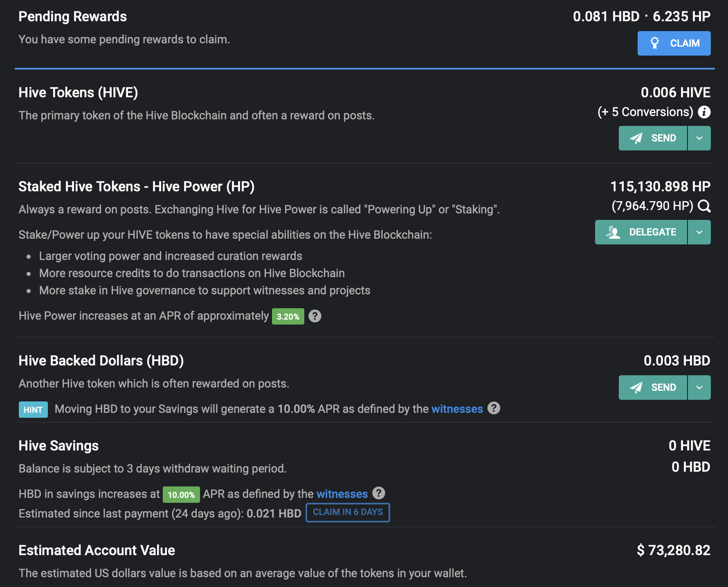Click the 3.20% APR badge

[x=288, y=316]
